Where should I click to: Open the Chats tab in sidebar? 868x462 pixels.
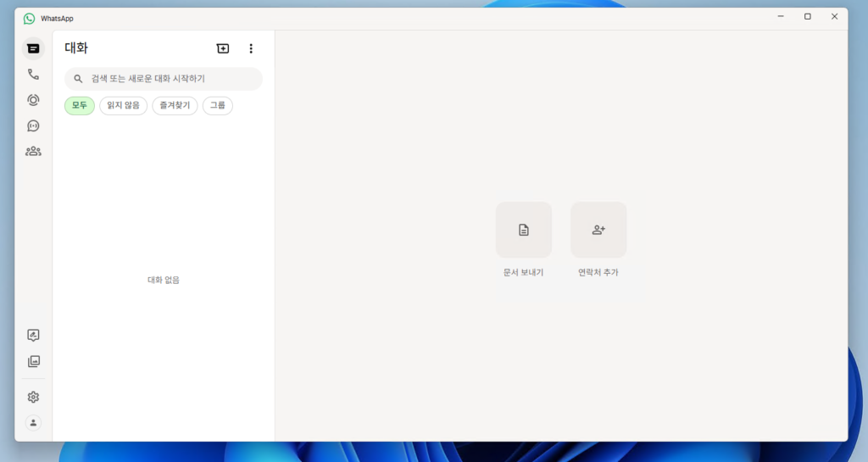33,49
